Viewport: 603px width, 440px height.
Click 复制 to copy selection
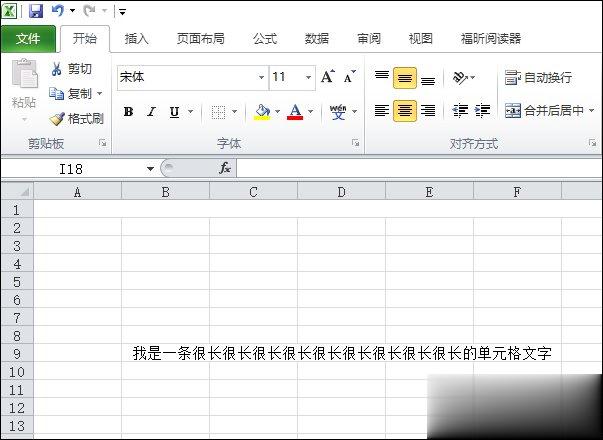click(71, 93)
